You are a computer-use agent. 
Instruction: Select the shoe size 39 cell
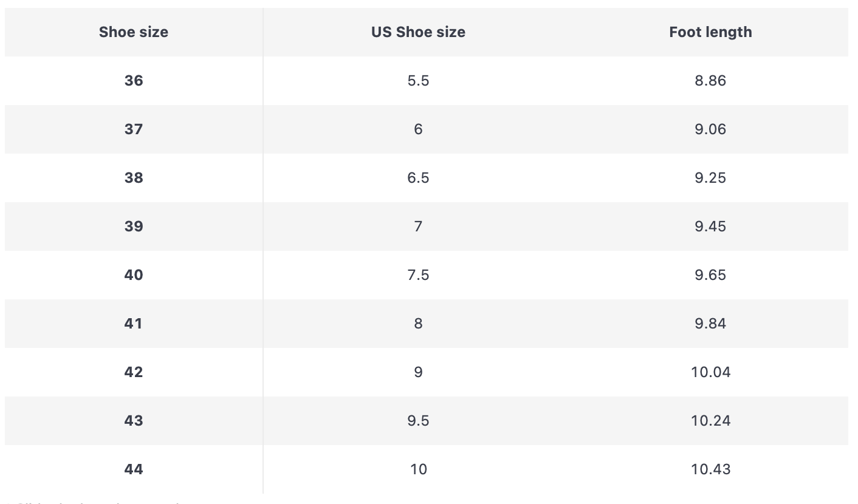click(134, 226)
